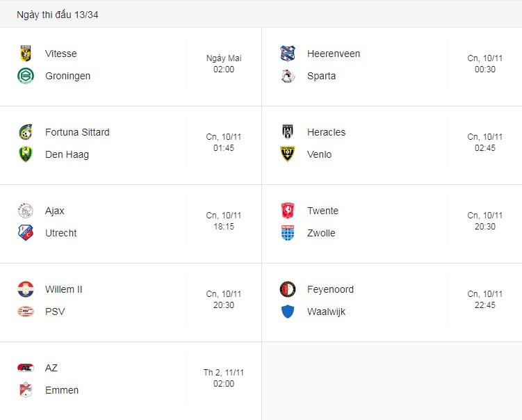The image size is (522, 420).
Task: Open Vitesse match time Ngày Mai 02:00
Action: point(224,63)
